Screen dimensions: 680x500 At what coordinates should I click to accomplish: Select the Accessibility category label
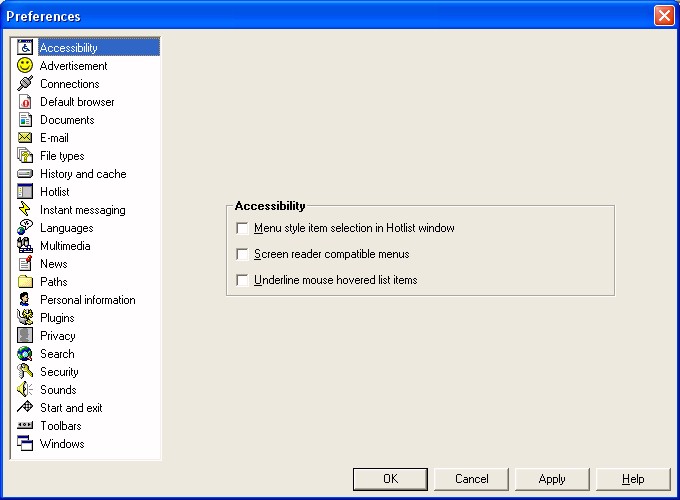69,48
